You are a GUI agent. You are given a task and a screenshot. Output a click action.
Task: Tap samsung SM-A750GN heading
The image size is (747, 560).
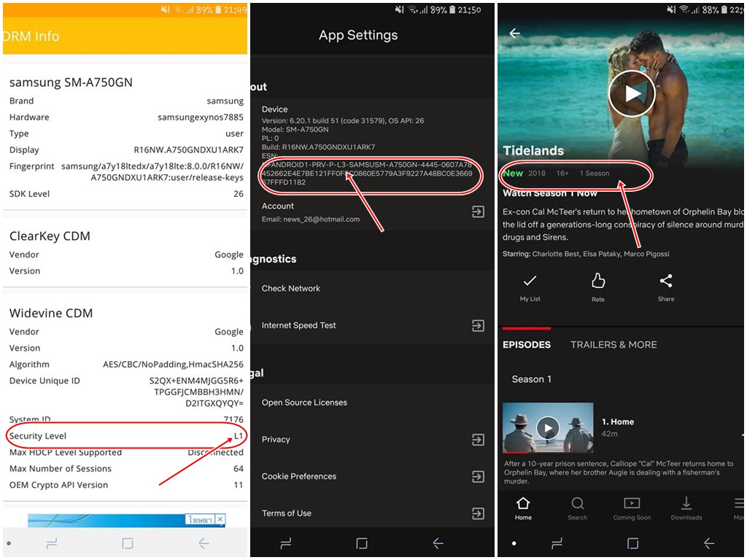pyautogui.click(x=71, y=82)
